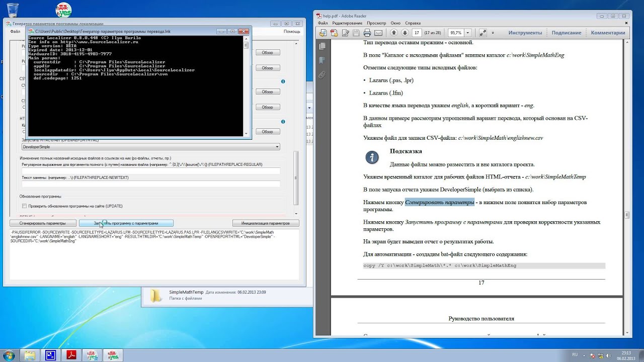Click the zoom field showing 95,7%

point(456,33)
